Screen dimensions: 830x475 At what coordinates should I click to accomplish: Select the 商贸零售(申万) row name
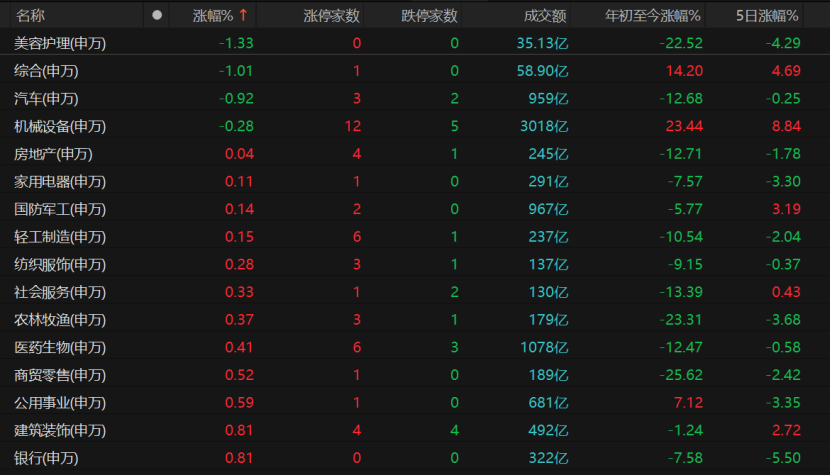point(60,375)
